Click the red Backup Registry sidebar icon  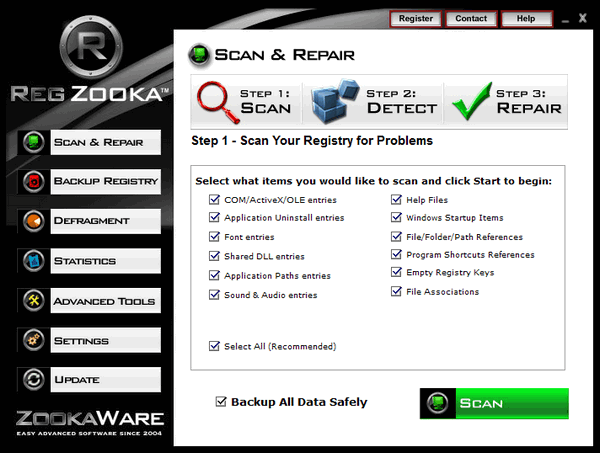point(34,181)
